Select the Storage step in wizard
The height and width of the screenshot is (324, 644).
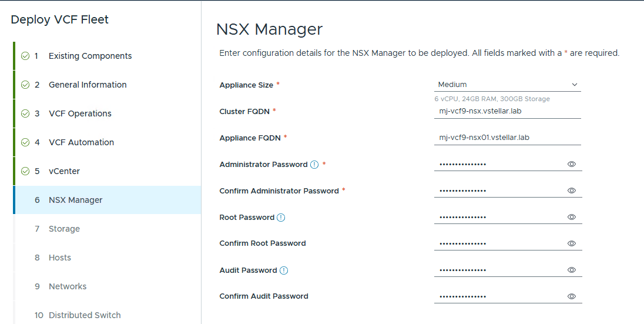pos(64,229)
